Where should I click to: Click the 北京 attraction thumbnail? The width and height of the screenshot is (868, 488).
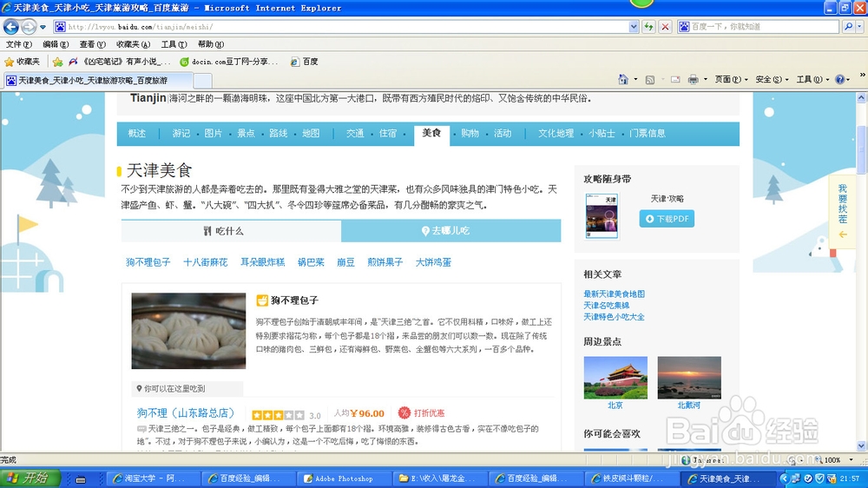click(x=615, y=378)
